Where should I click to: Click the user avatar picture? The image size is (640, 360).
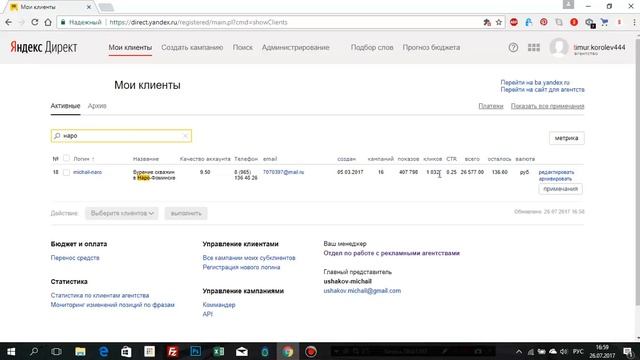click(x=558, y=47)
